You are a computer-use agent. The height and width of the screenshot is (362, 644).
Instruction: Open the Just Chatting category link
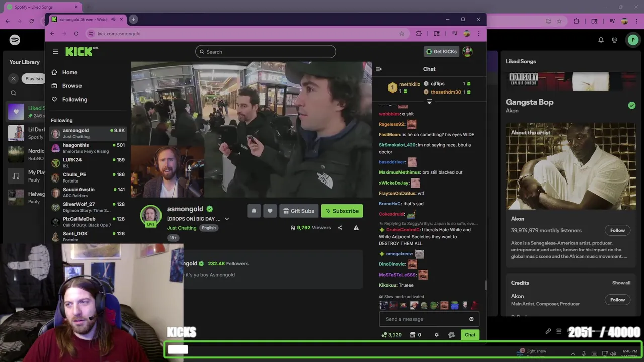tap(182, 228)
